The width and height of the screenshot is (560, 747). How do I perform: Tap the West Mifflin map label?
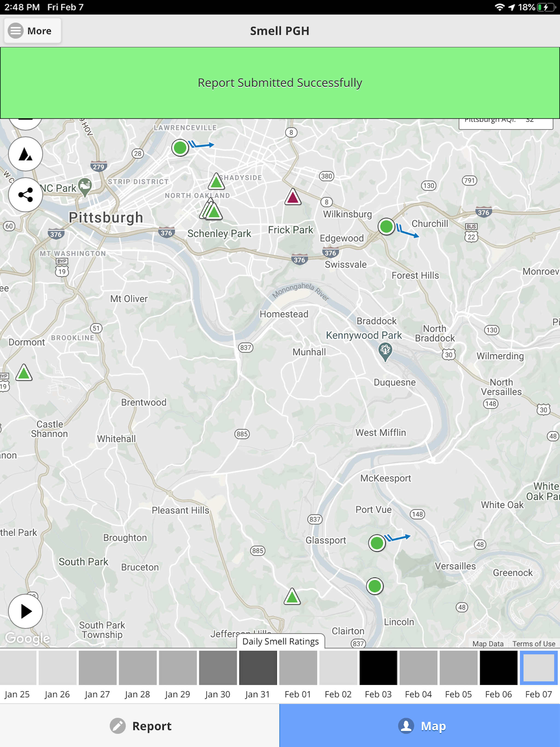[381, 433]
